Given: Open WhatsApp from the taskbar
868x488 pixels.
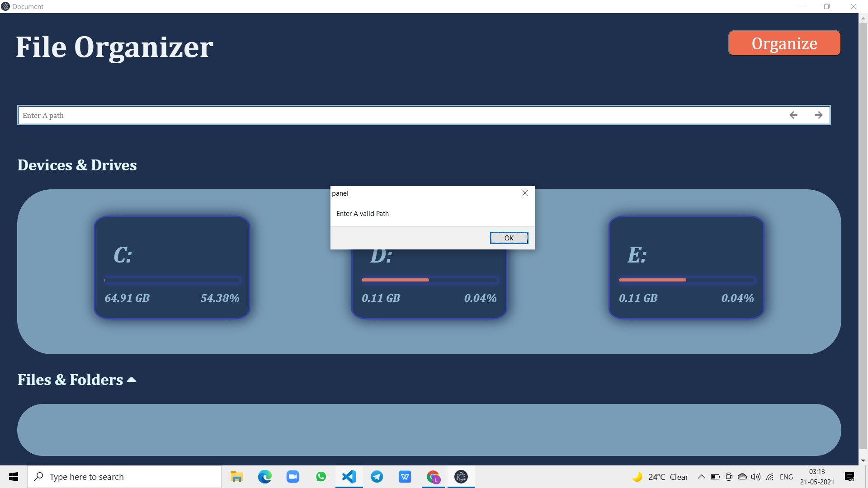Looking at the screenshot, I should [321, 477].
